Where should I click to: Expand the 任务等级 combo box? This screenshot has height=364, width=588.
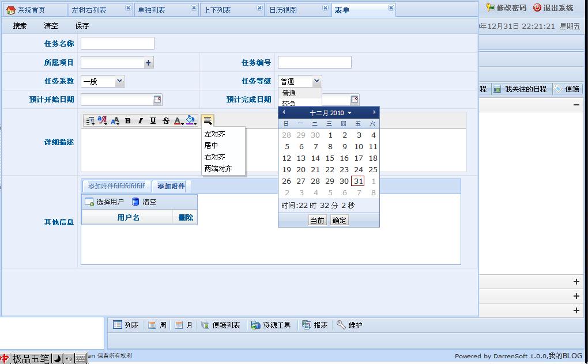tap(316, 81)
